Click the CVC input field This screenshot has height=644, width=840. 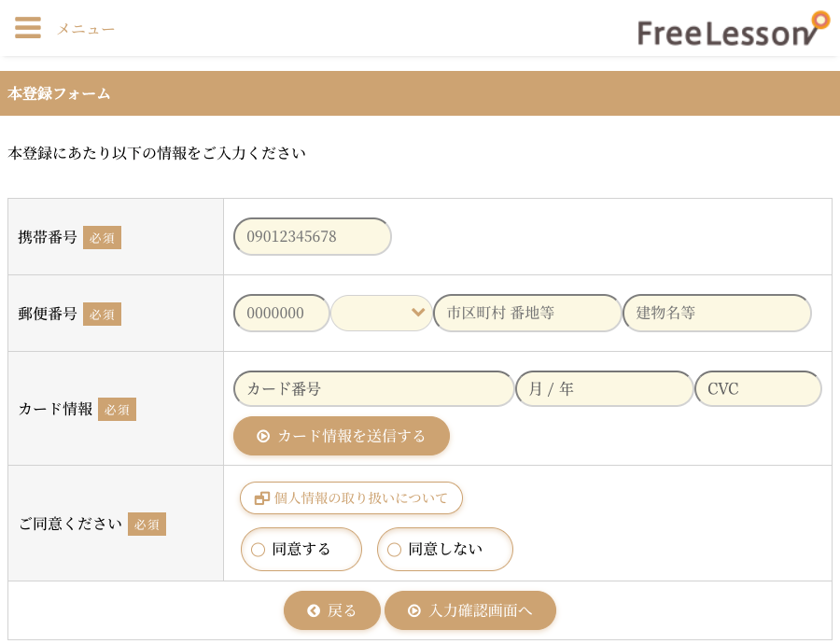tap(758, 388)
